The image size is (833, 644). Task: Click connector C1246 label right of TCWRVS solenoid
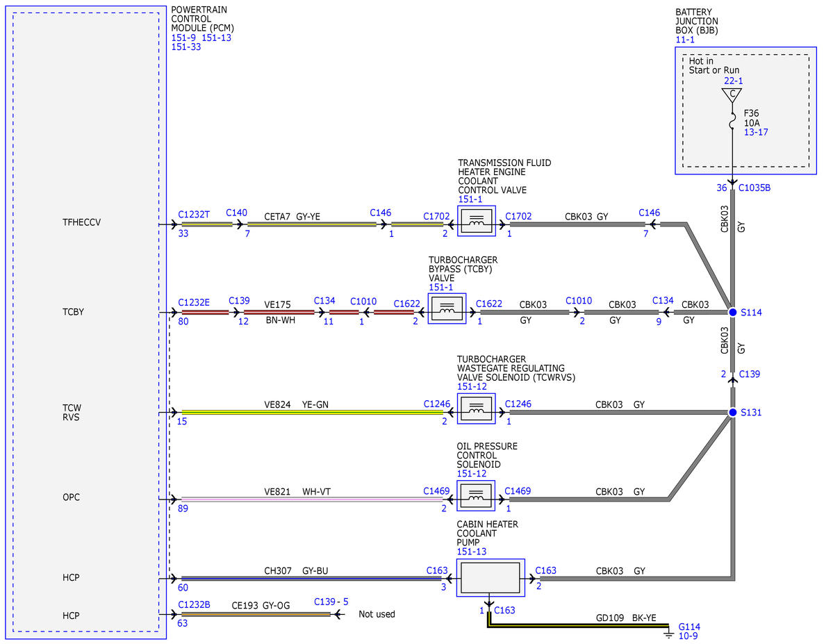tap(518, 404)
